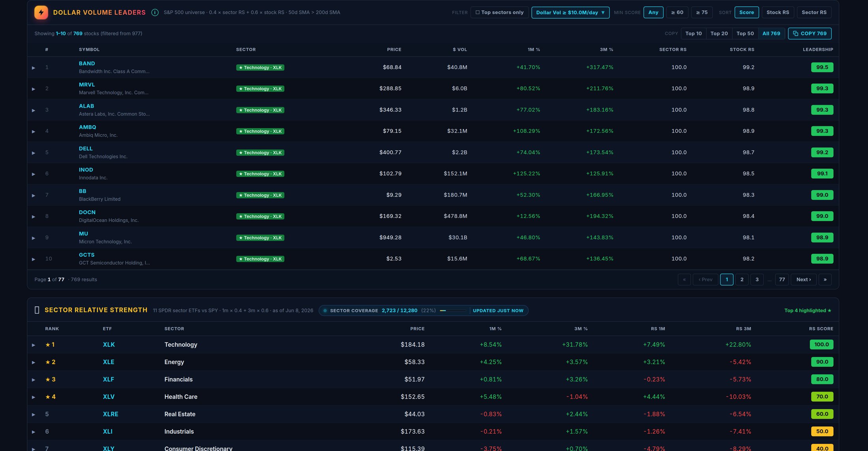868x451 pixels.
Task: Expand the XLF Financials sector row
Action: [34, 380]
